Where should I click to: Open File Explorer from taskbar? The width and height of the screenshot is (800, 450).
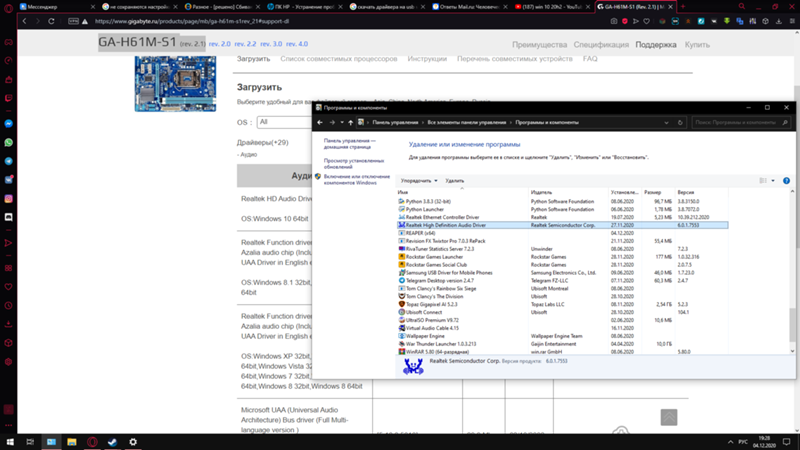coord(71,442)
